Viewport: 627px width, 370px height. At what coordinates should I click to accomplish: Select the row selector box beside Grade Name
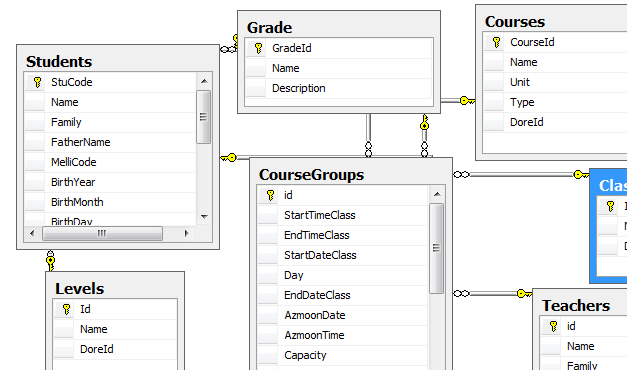tap(256, 68)
